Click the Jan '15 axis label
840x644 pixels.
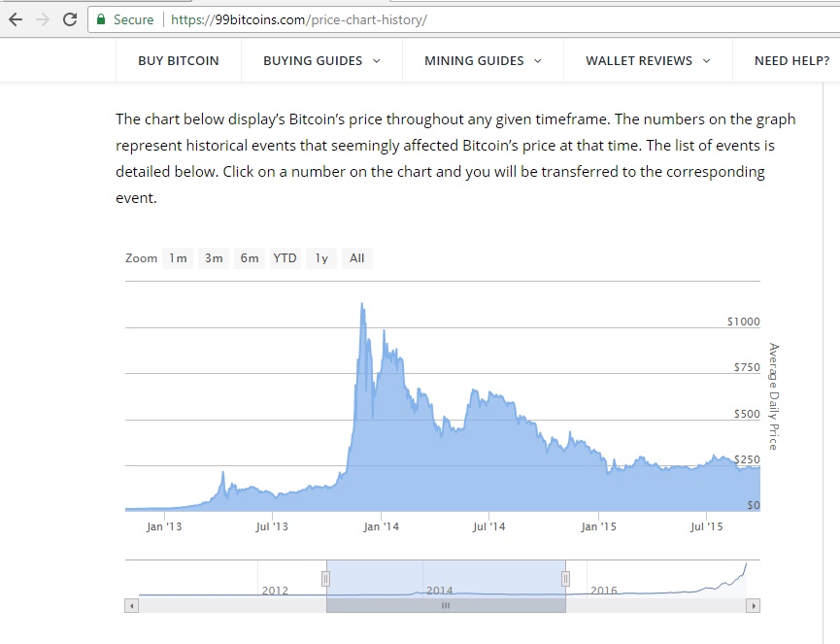pos(598,526)
